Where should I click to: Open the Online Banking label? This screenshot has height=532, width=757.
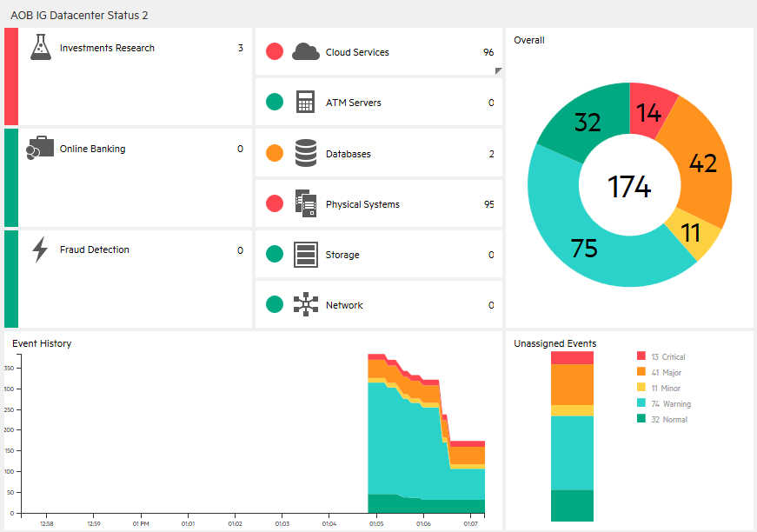coord(93,149)
